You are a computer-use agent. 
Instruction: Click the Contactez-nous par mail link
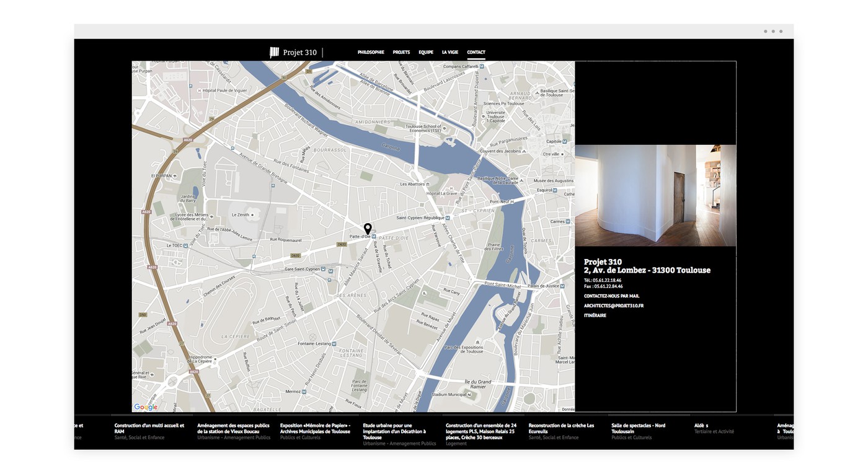click(x=611, y=296)
